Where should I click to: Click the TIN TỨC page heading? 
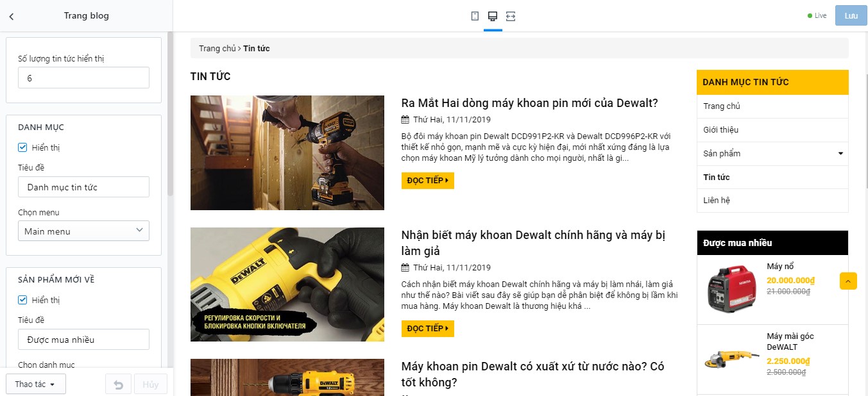[x=210, y=76]
